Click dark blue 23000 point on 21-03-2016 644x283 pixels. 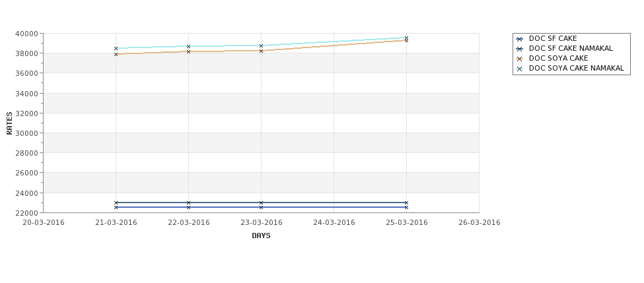pyautogui.click(x=116, y=203)
